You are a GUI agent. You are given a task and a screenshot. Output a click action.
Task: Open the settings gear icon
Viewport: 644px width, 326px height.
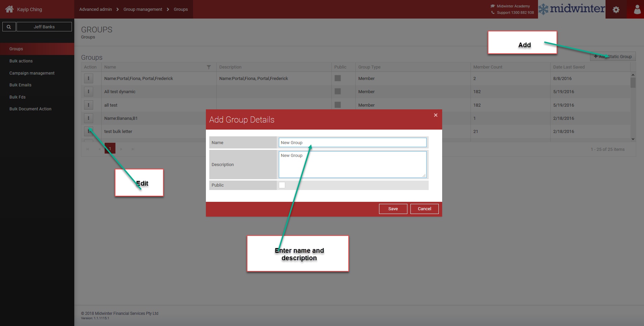click(616, 10)
